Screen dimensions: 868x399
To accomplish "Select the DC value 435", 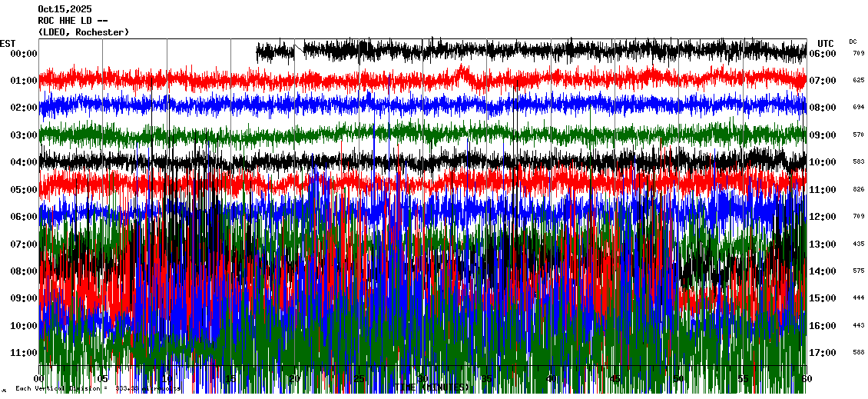I will pyautogui.click(x=858, y=244).
